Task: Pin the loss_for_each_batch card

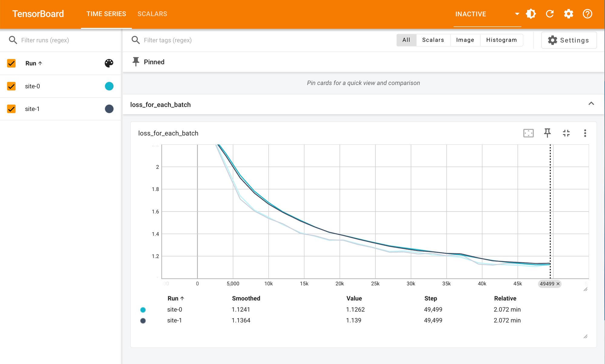Action: tap(547, 133)
